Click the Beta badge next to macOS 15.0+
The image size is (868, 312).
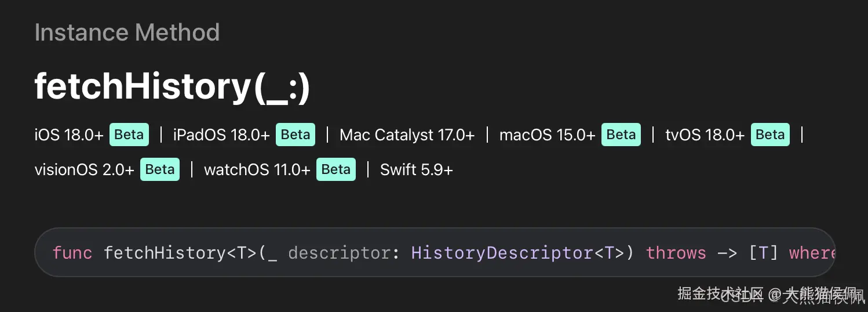pyautogui.click(x=621, y=135)
